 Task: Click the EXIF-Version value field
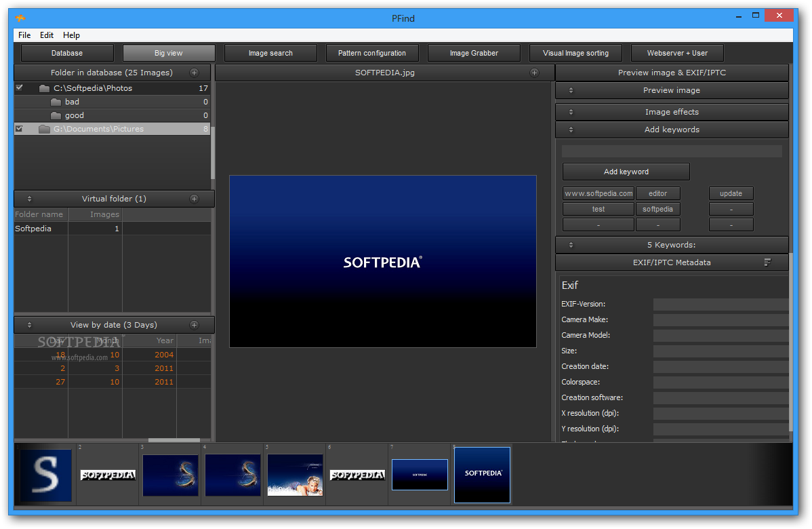pos(720,304)
